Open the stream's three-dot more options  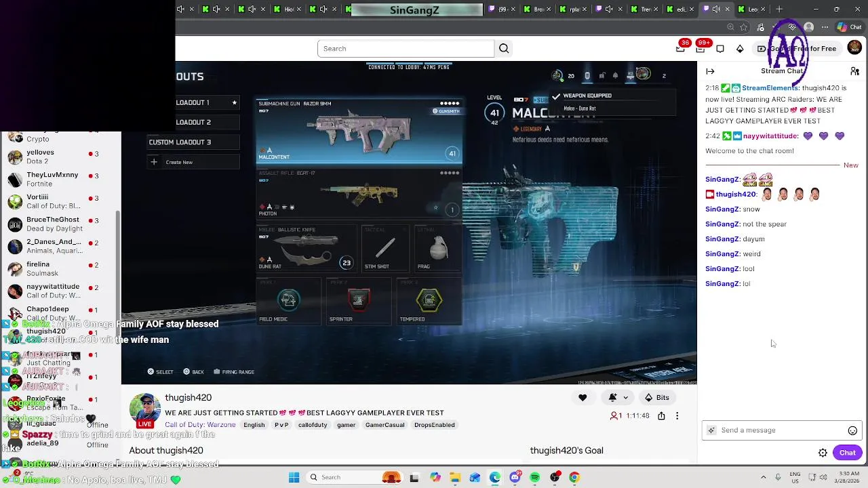coord(677,415)
